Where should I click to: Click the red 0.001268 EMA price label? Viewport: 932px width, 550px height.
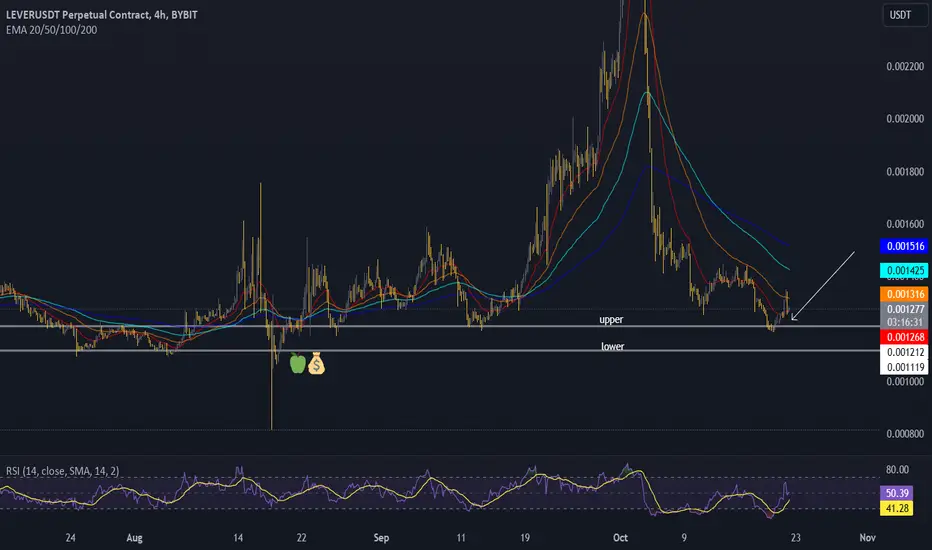point(905,337)
